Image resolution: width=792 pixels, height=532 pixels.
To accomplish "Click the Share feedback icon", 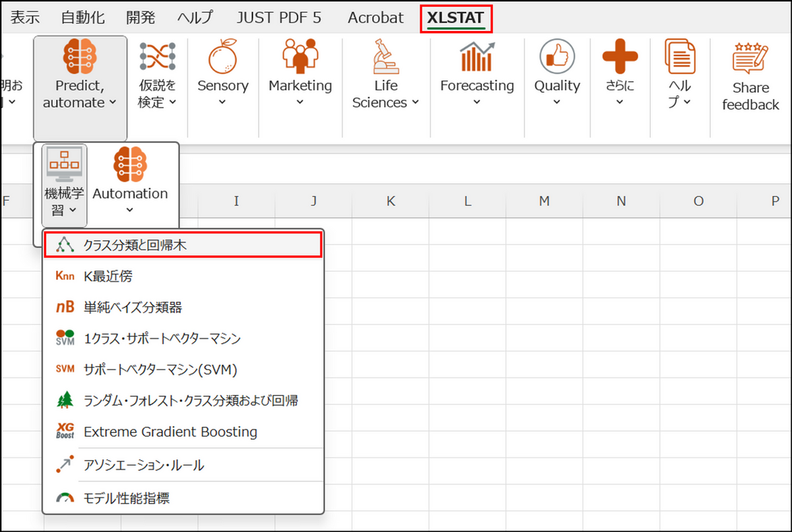I will click(750, 58).
